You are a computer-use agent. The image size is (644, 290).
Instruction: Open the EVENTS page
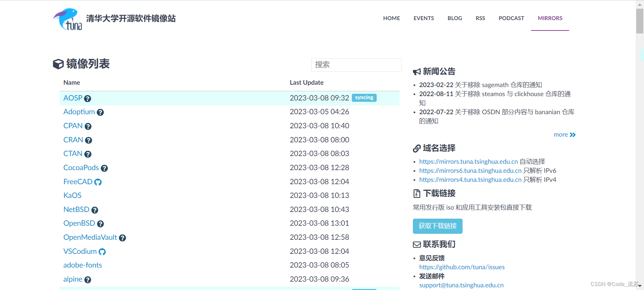point(424,18)
